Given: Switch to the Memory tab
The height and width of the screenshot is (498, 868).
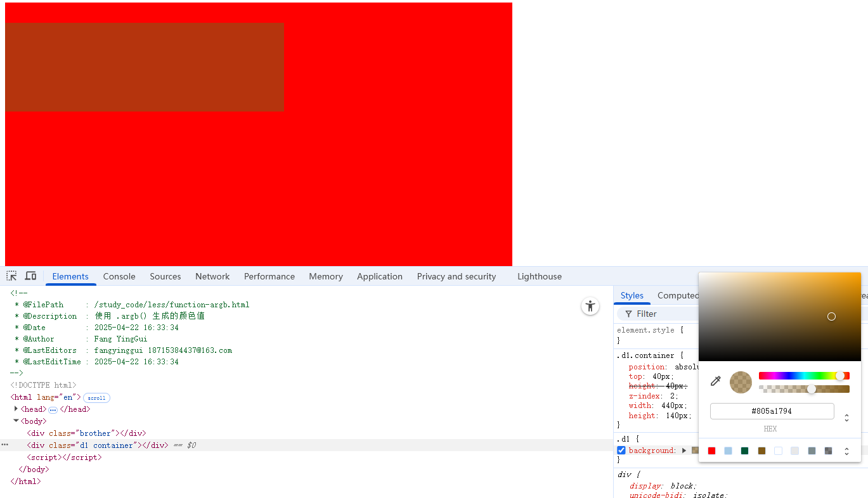Looking at the screenshot, I should (x=326, y=276).
